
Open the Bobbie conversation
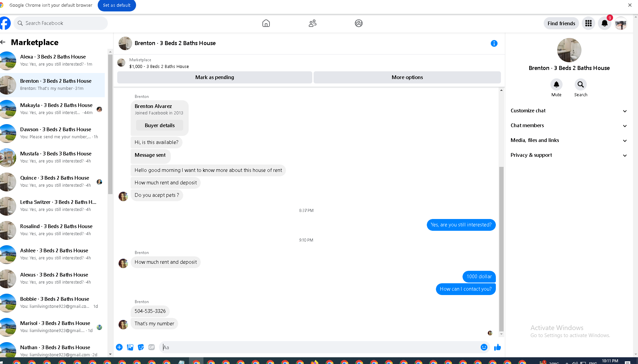point(53,303)
